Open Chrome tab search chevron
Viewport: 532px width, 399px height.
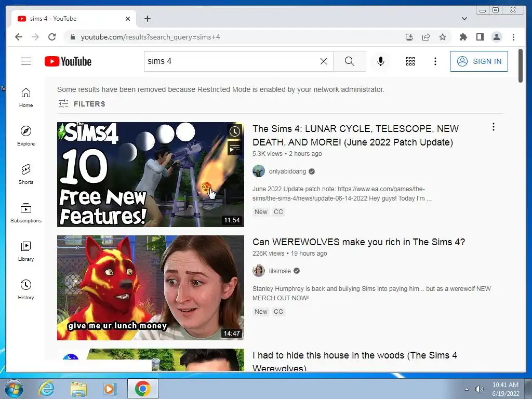coord(464,19)
